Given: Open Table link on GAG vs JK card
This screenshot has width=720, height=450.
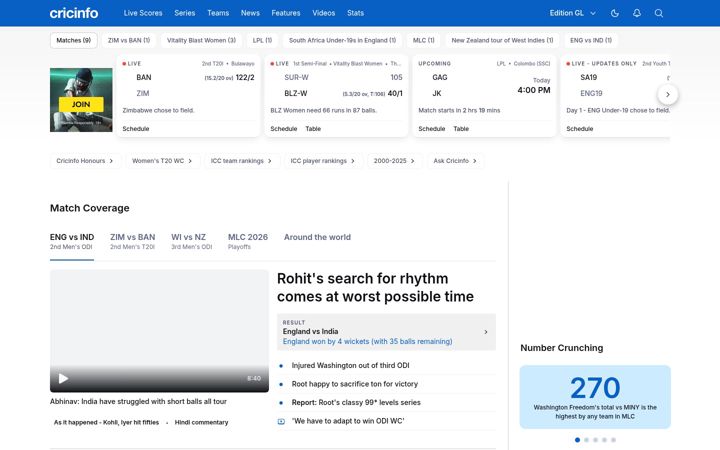Looking at the screenshot, I should coord(461,129).
